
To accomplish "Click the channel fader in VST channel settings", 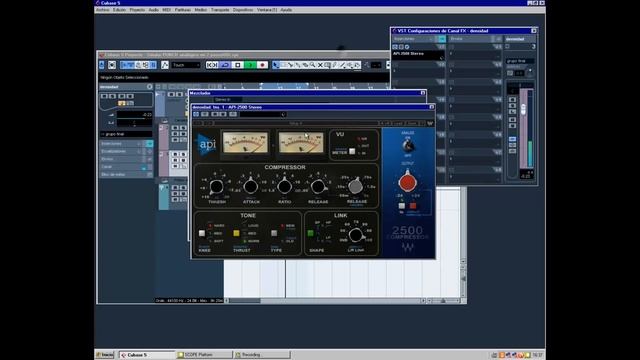I will click(523, 109).
